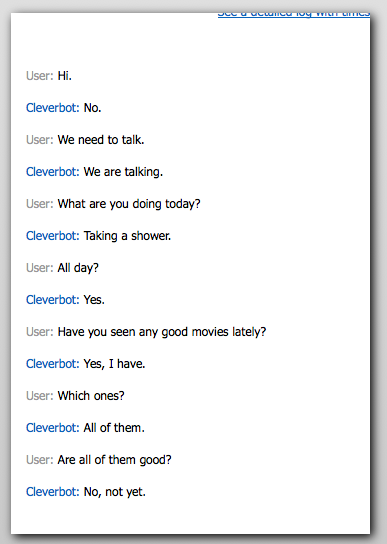The image size is (387, 544).
Task: Click Cleverbot's reply 'We are talking.'
Action: (x=123, y=172)
